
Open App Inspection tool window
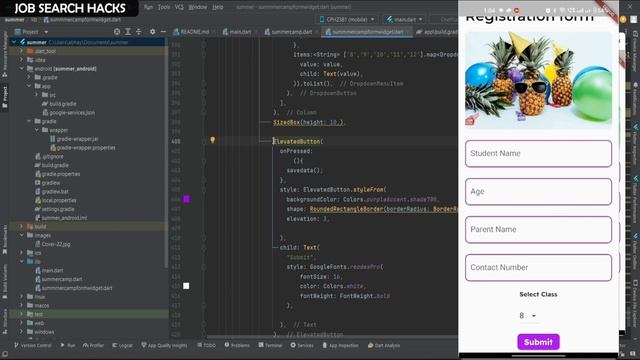click(x=340, y=345)
